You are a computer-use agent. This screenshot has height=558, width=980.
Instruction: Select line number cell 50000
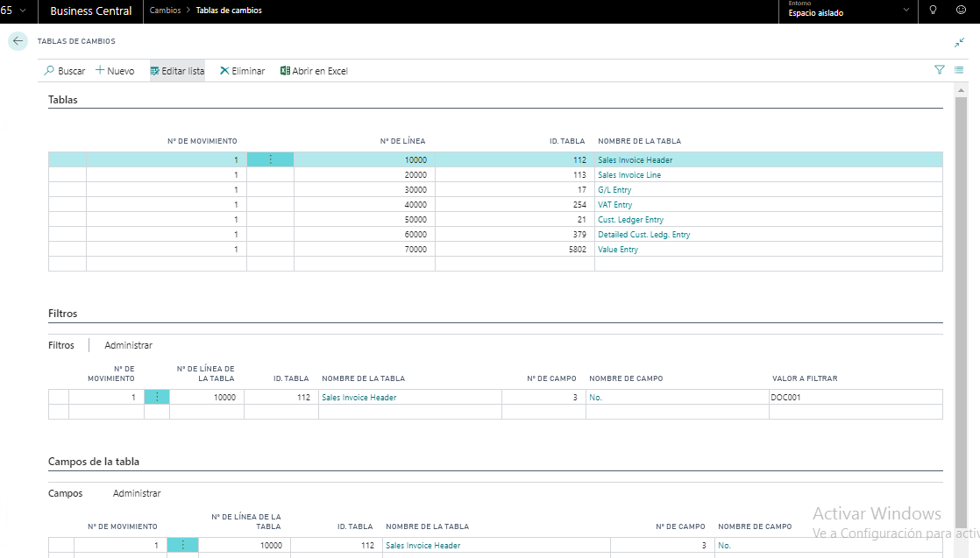(365, 220)
